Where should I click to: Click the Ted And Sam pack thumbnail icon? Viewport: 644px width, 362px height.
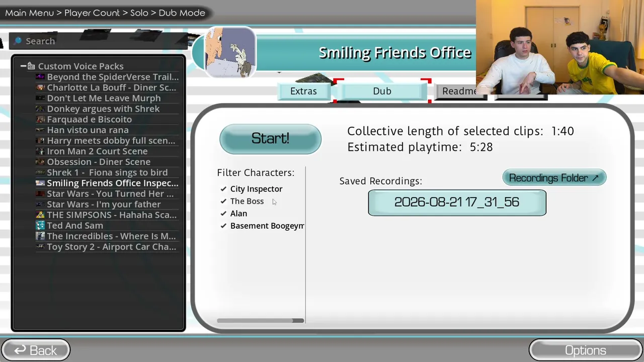click(40, 225)
